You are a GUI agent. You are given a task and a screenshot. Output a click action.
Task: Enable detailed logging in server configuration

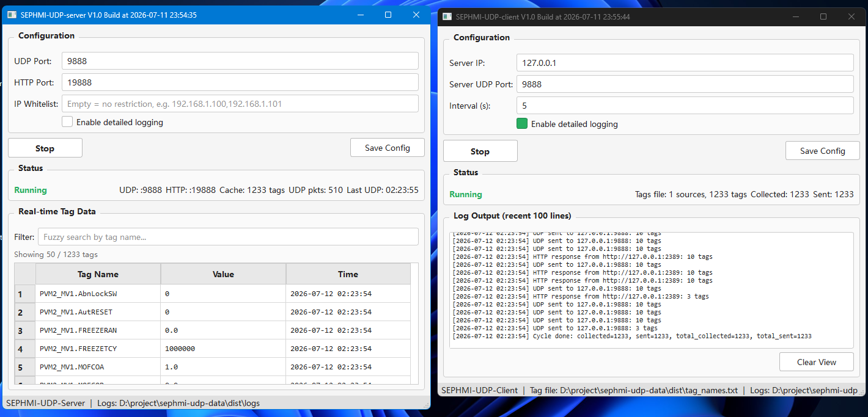[67, 122]
